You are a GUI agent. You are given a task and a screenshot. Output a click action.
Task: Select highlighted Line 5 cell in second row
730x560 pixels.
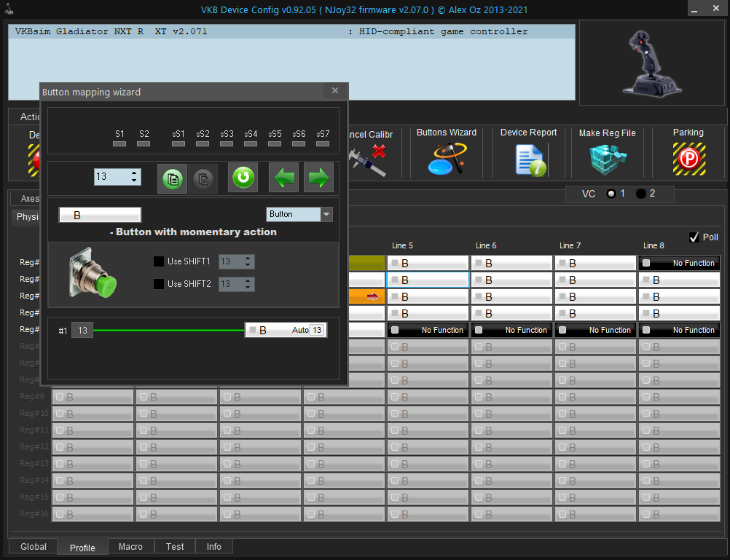(x=428, y=280)
